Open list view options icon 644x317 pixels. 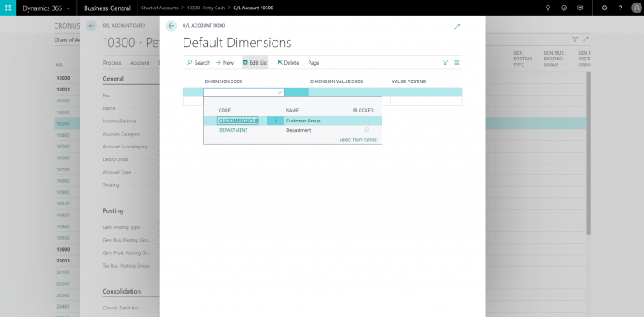click(x=456, y=62)
